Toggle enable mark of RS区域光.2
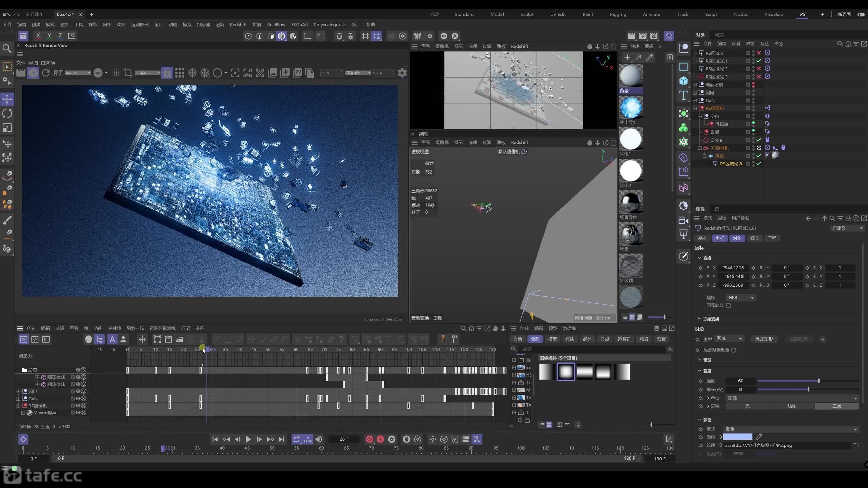The height and width of the screenshot is (488, 868). pos(759,69)
